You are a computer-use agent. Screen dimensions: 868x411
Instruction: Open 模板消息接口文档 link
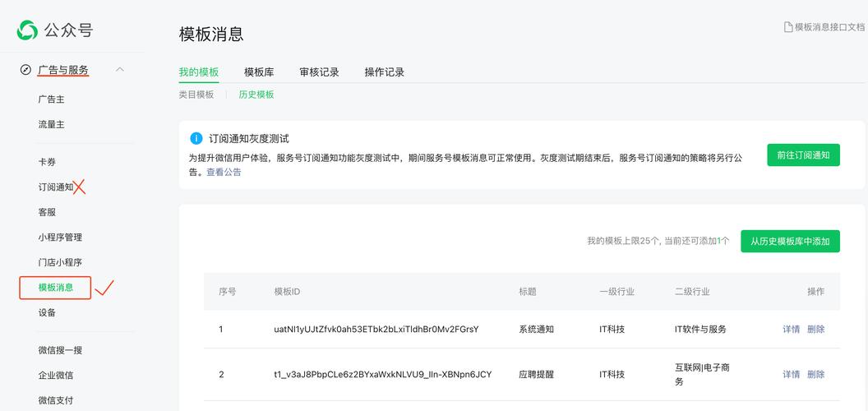(829, 26)
